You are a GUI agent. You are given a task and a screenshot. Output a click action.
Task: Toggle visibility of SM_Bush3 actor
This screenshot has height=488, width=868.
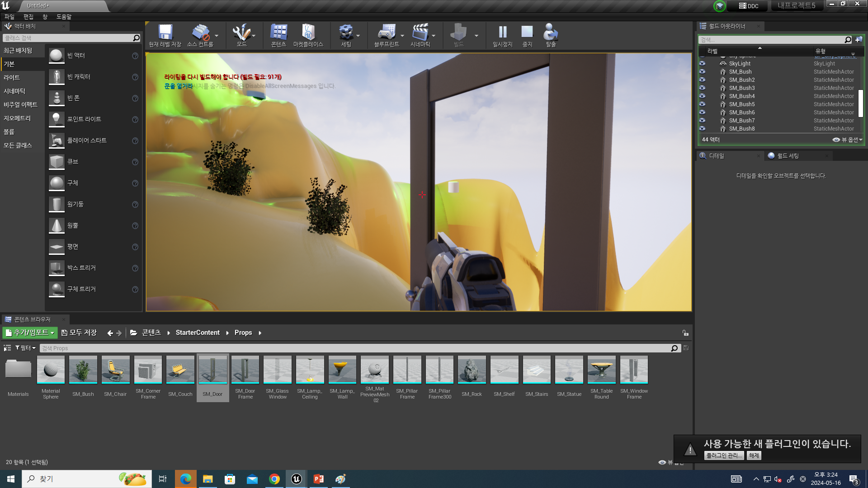click(702, 88)
